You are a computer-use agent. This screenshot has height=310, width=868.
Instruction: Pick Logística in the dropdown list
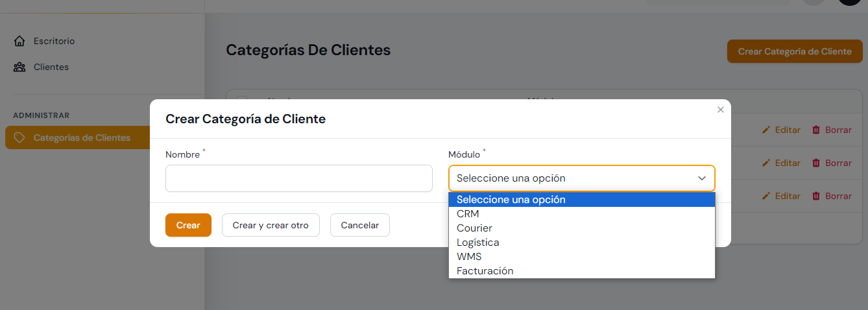(x=477, y=243)
